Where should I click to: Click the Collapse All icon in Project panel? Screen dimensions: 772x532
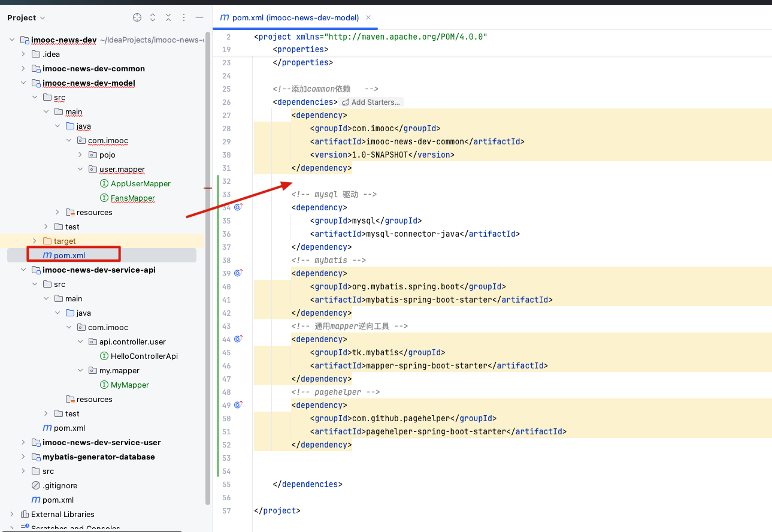[x=168, y=18]
